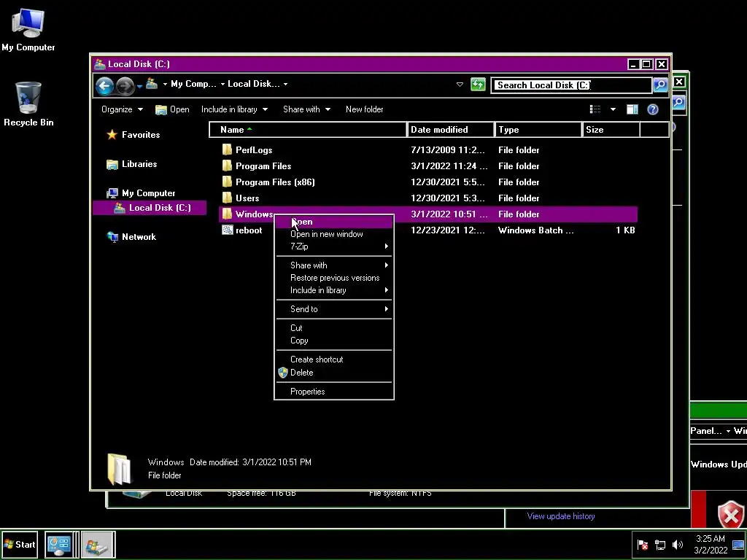Sort by the Name column header
The height and width of the screenshot is (560, 747).
click(x=308, y=130)
